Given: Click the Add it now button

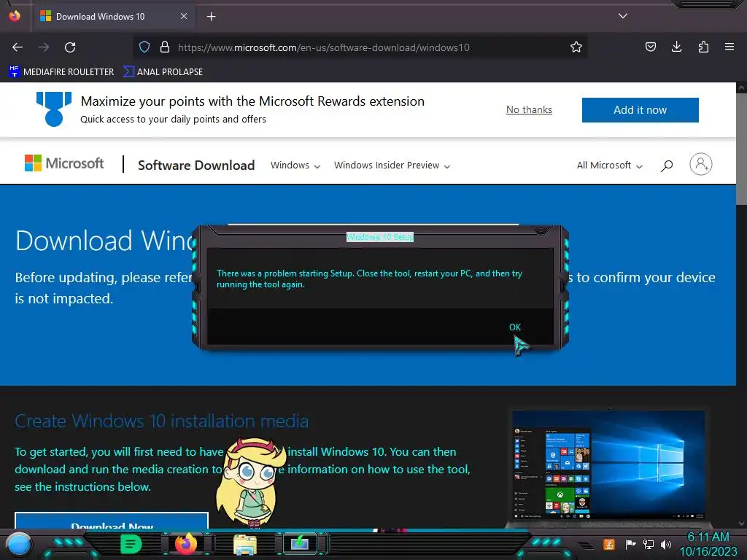Looking at the screenshot, I should click(x=640, y=110).
